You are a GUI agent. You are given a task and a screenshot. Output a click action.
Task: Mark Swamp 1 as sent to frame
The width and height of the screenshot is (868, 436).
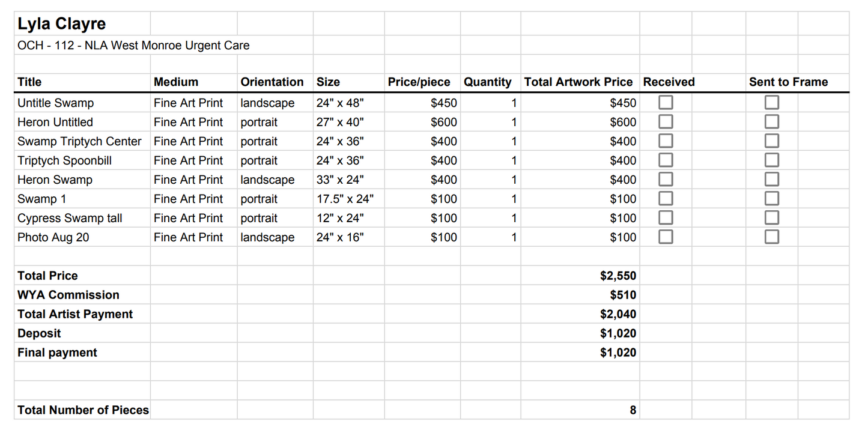[x=772, y=199]
